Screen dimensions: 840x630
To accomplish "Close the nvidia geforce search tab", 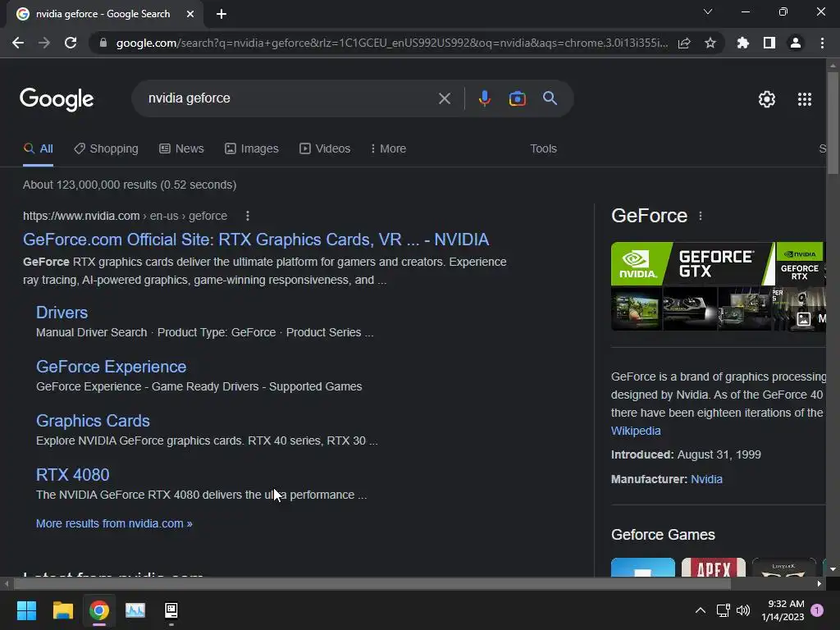I will 190,15.
